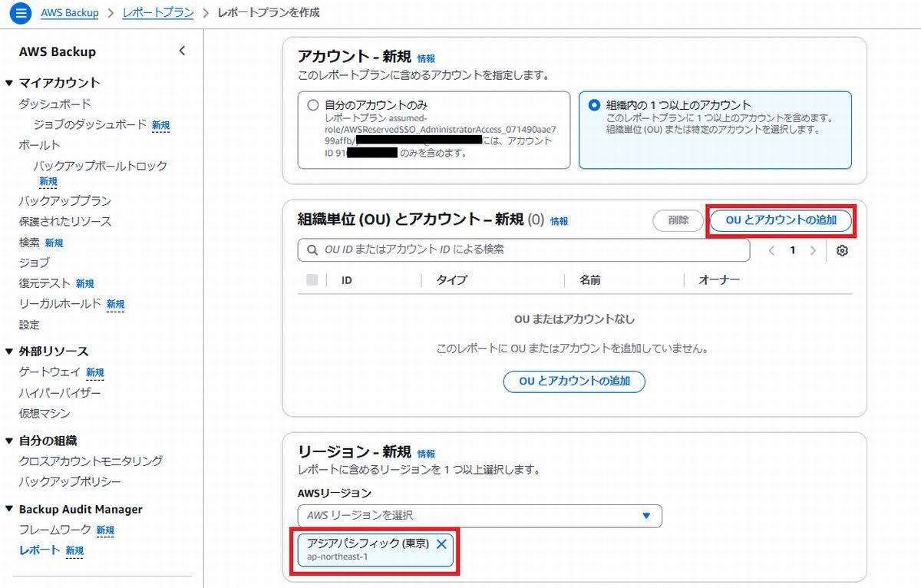Go to next page of OU table
The height and width of the screenshot is (588, 921).
pyautogui.click(x=813, y=250)
